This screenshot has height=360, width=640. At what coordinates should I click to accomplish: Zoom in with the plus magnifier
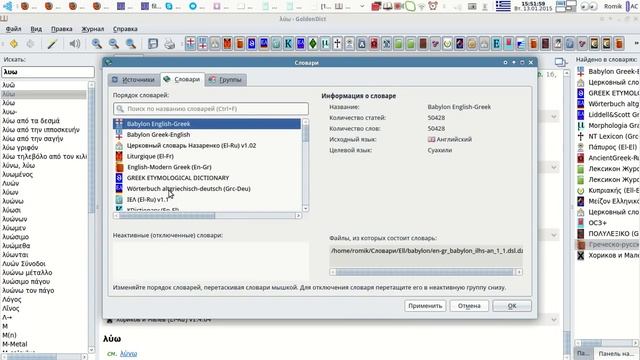[x=97, y=44]
